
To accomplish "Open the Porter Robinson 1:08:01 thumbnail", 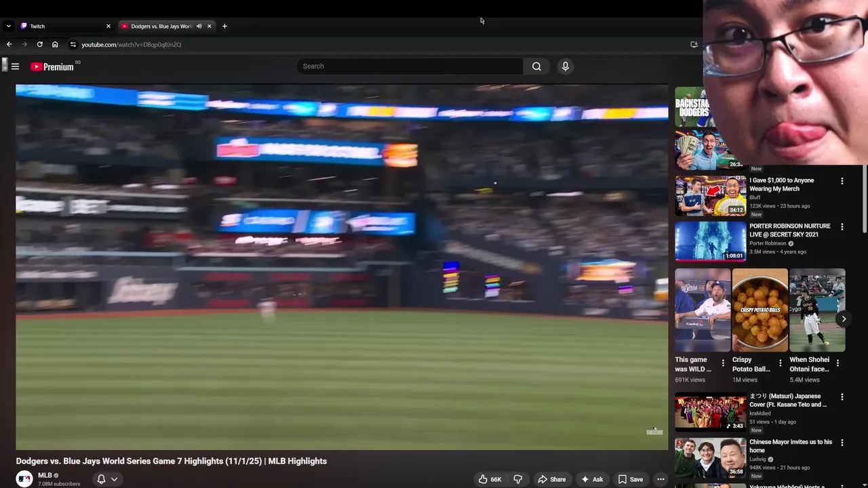I will tap(710, 241).
